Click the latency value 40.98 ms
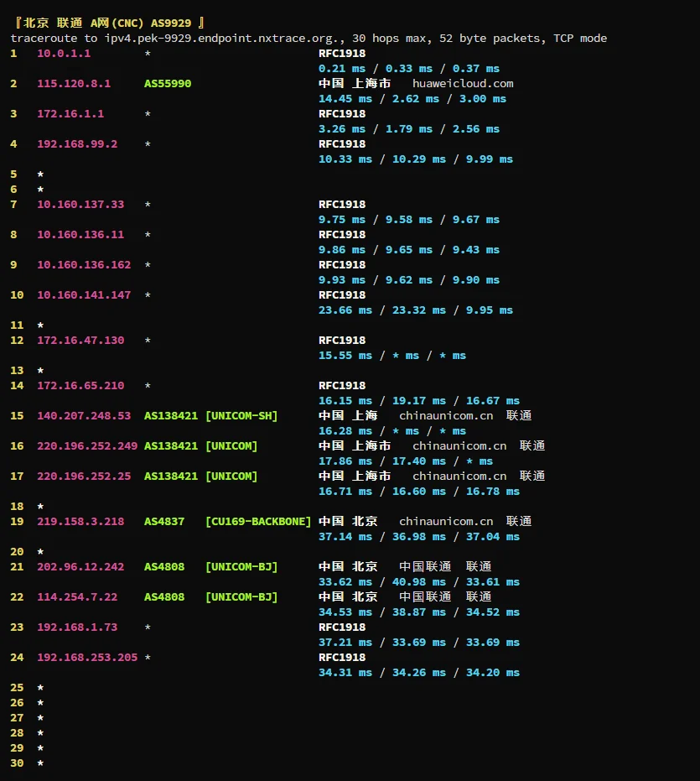700x781 pixels. (418, 582)
